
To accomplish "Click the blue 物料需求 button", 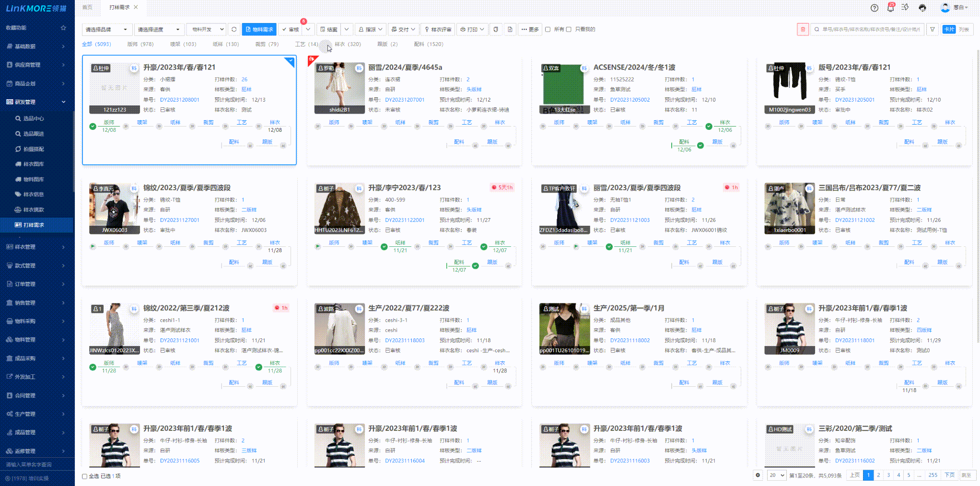I will click(x=259, y=29).
